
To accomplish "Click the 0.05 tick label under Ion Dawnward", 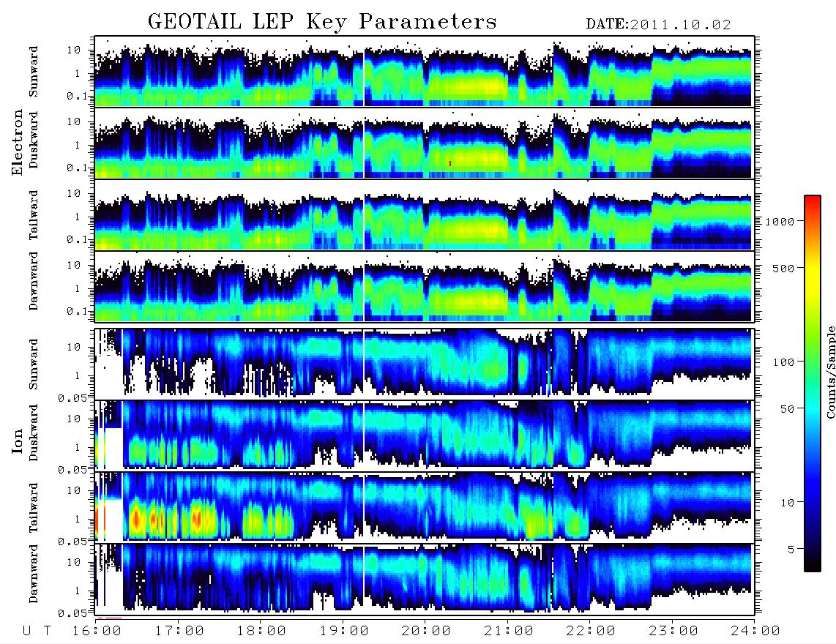I will [x=72, y=613].
